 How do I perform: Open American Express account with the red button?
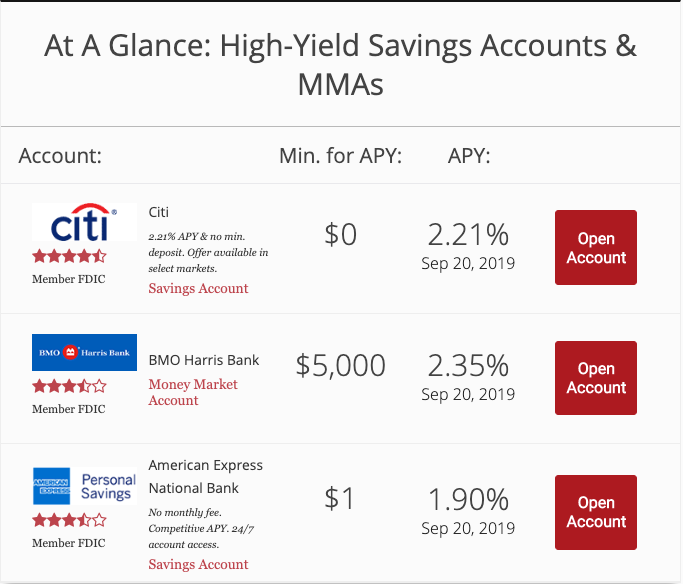tap(595, 512)
